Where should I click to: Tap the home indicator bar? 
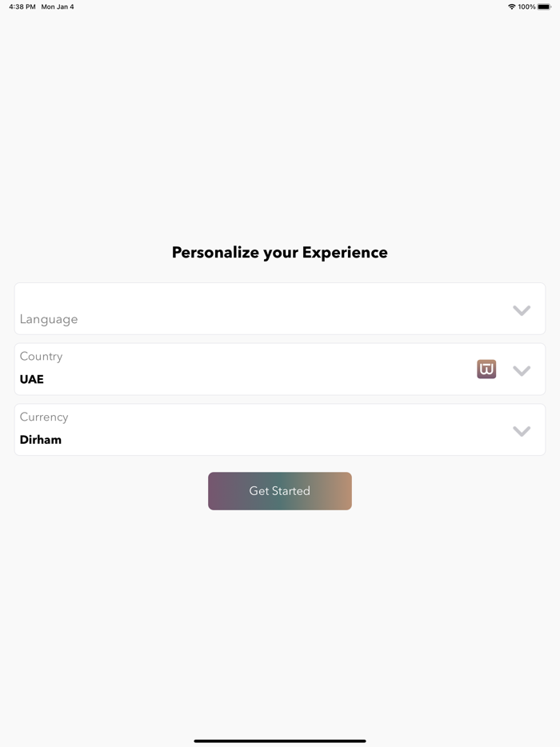point(280,741)
